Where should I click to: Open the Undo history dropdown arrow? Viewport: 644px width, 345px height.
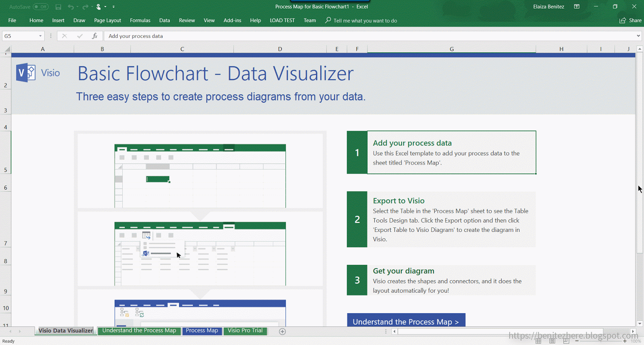pyautogui.click(x=77, y=7)
